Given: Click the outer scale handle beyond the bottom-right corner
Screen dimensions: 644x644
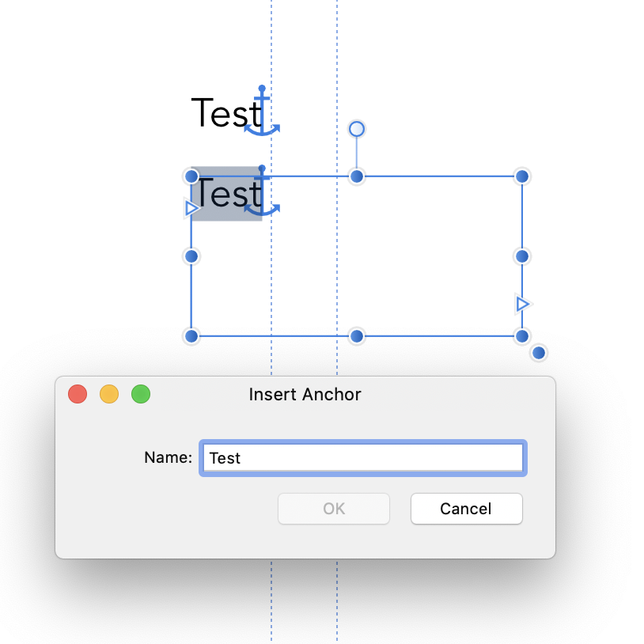Looking at the screenshot, I should pos(539,352).
